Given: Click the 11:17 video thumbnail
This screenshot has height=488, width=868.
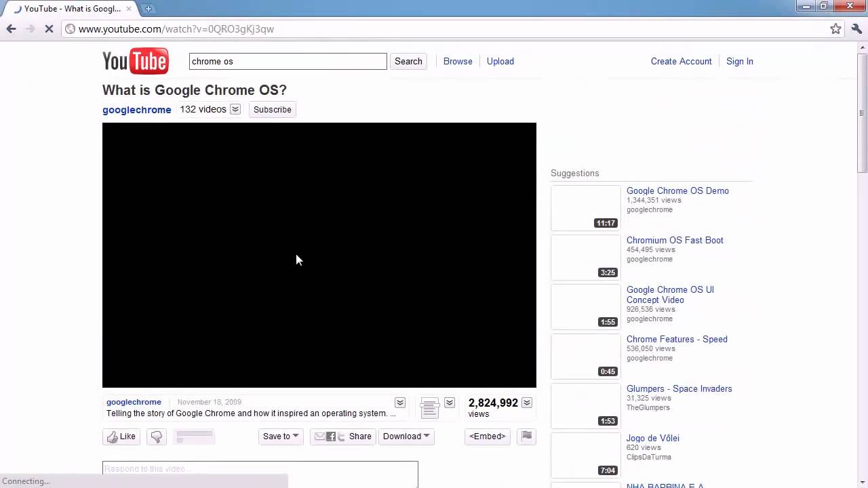Looking at the screenshot, I should pos(585,208).
